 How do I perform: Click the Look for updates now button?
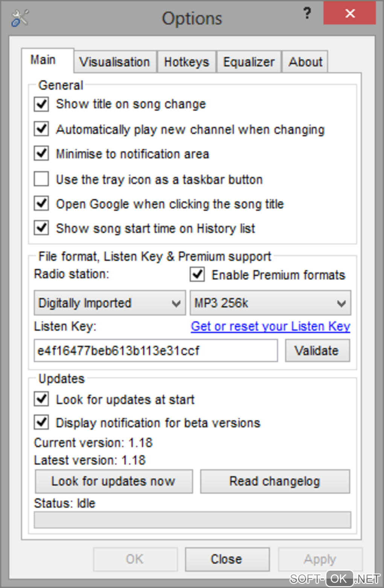[x=114, y=481]
